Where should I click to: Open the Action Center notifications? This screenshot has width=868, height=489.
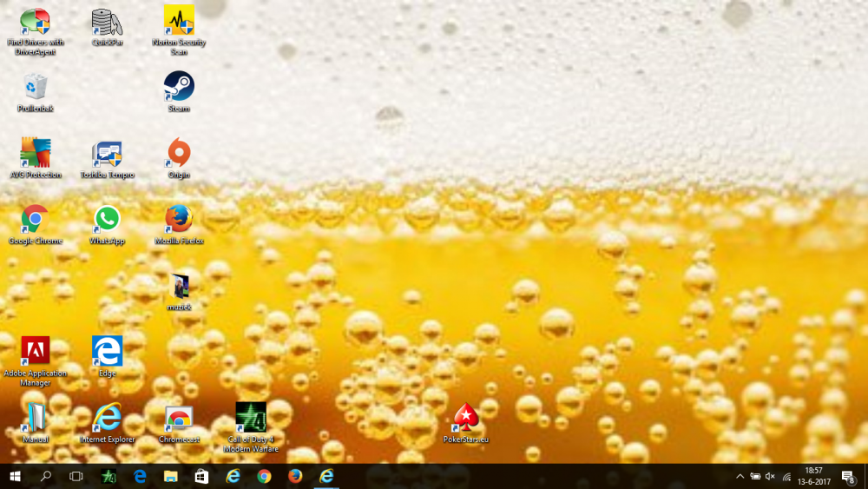(x=848, y=476)
